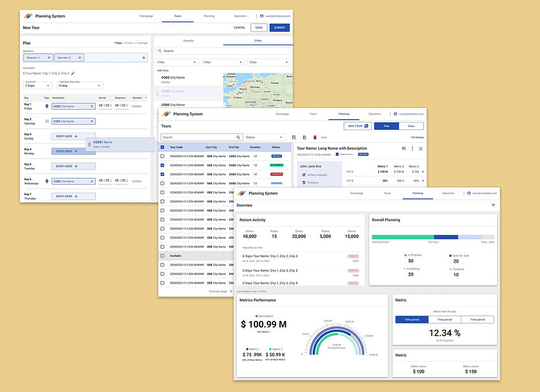Open the Status filter dropdown

tap(264, 137)
